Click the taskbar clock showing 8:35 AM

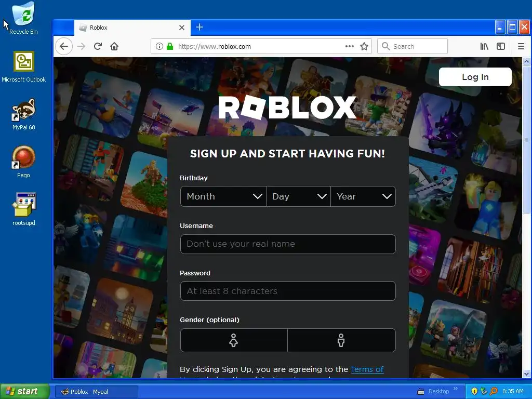[x=513, y=391]
